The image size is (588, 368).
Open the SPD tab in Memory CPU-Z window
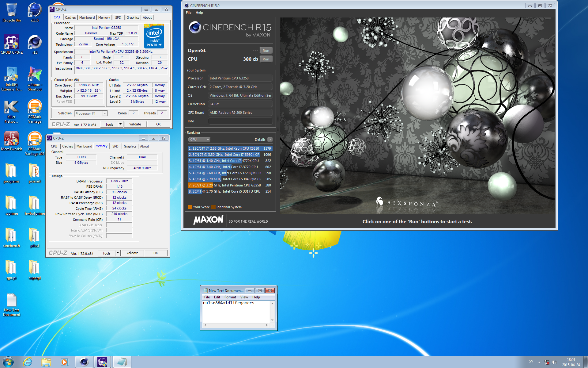pyautogui.click(x=115, y=146)
